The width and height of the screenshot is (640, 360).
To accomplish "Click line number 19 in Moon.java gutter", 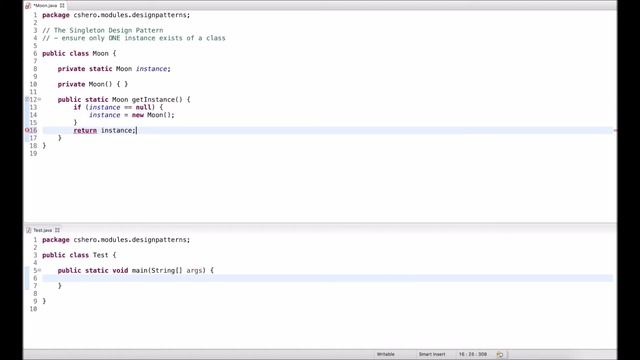I will [x=33, y=153].
